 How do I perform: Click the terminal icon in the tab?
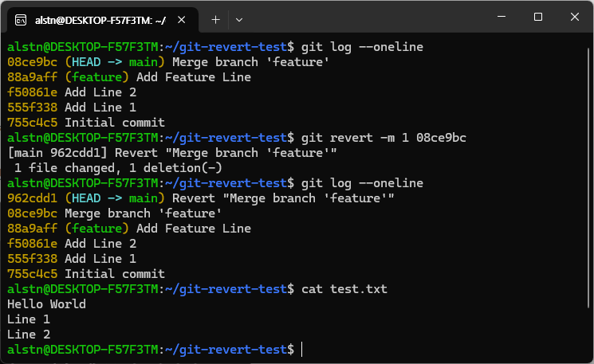tap(21, 20)
